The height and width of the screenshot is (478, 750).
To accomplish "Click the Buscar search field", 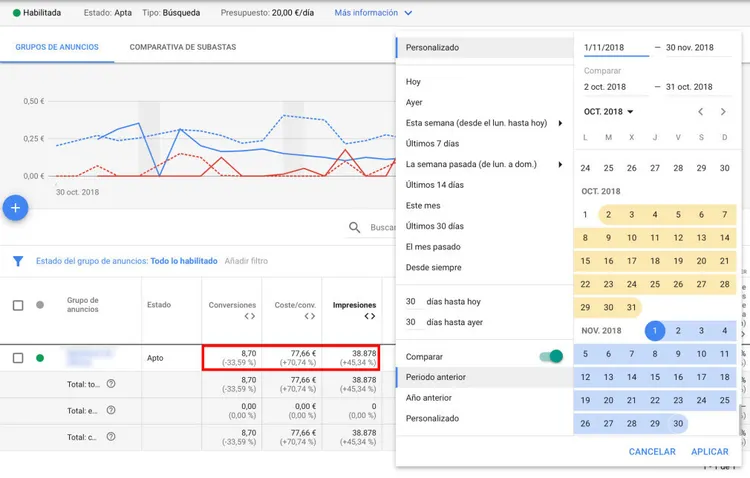I will (383, 227).
